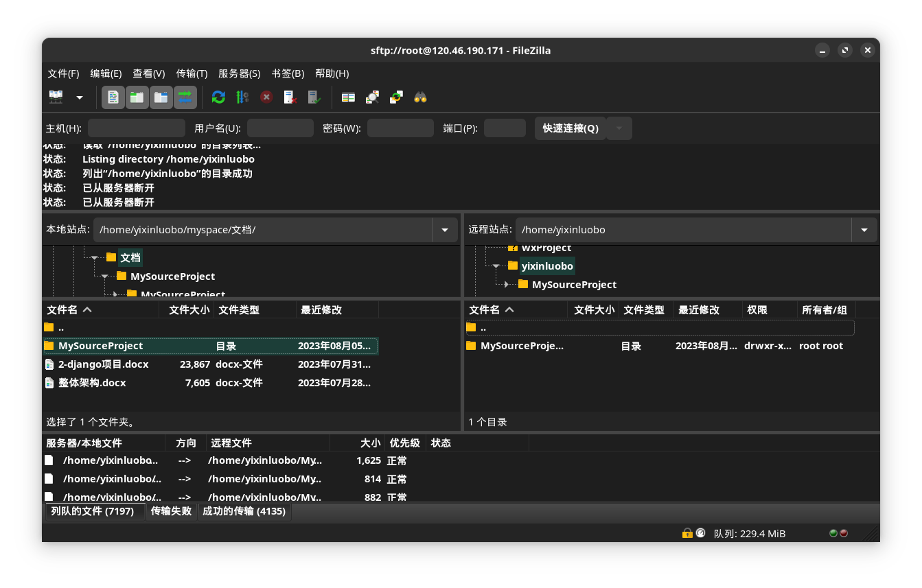Open the Site Manager dropdown arrow
922x588 pixels.
point(79,97)
